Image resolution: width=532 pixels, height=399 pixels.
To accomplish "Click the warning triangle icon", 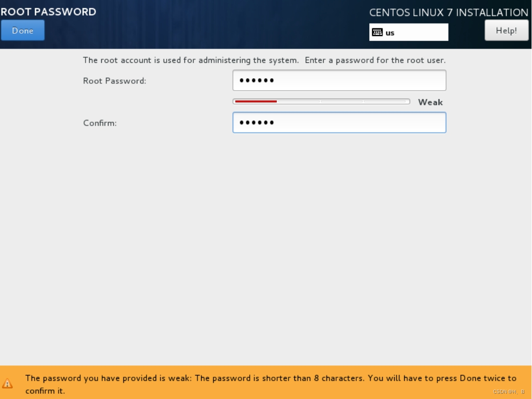I will click(7, 384).
